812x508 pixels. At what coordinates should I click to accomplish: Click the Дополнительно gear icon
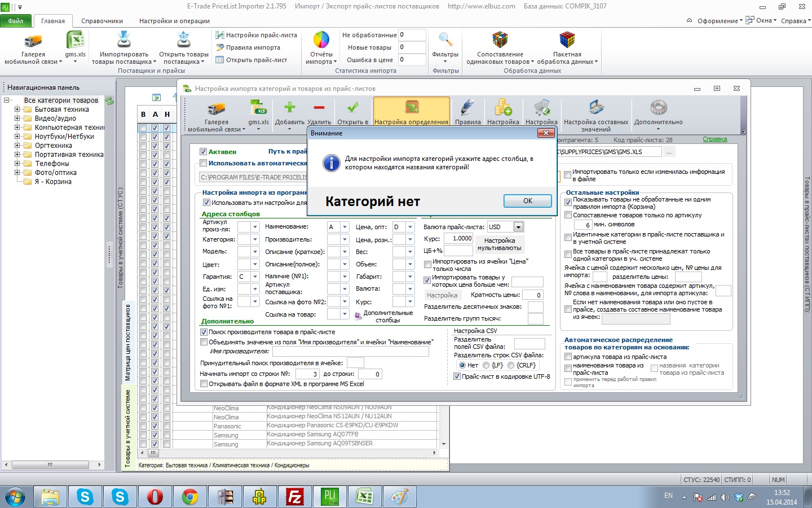[x=658, y=107]
